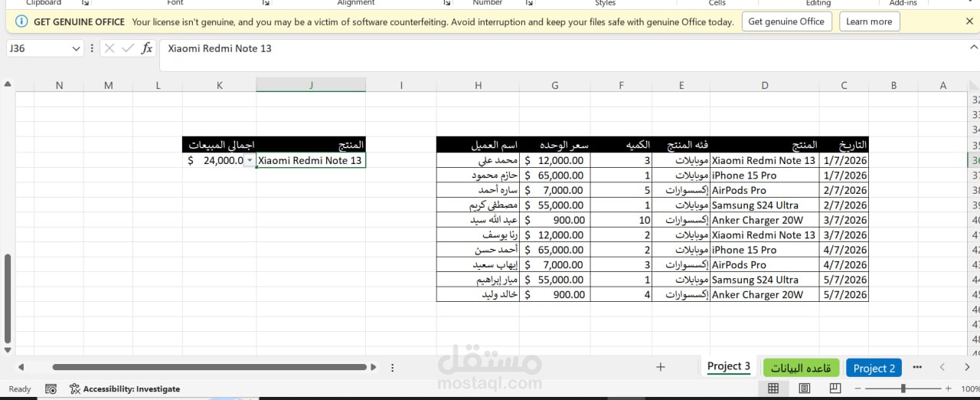Select customer cell ميار إبراهيم
Screen dimensions: 980x400
[x=479, y=280]
